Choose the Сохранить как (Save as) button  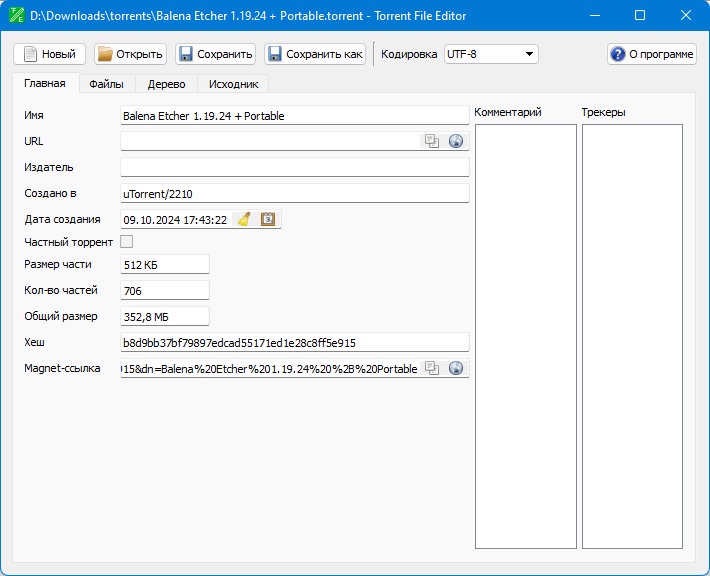pyautogui.click(x=315, y=54)
